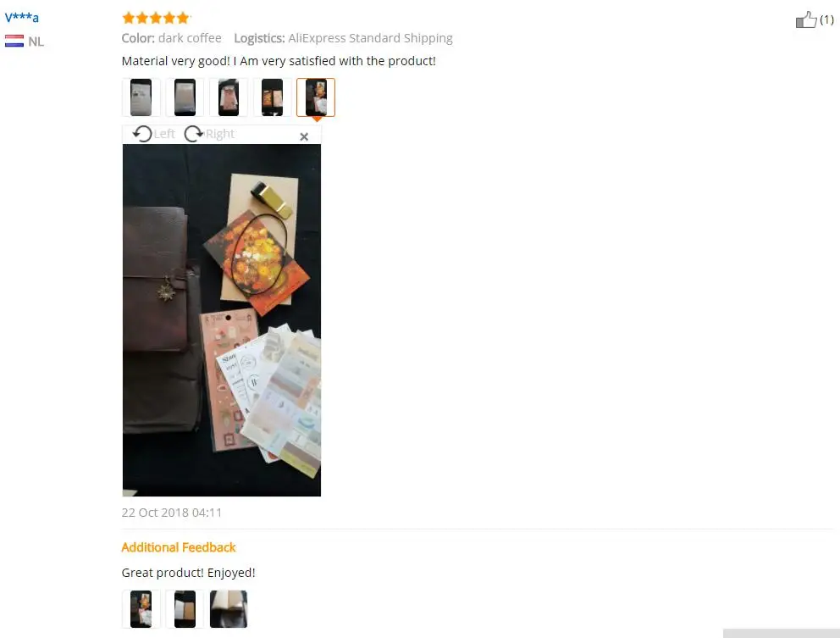Open the third review photo thumbnail
Viewport: 840px width, 638px height.
[229, 97]
